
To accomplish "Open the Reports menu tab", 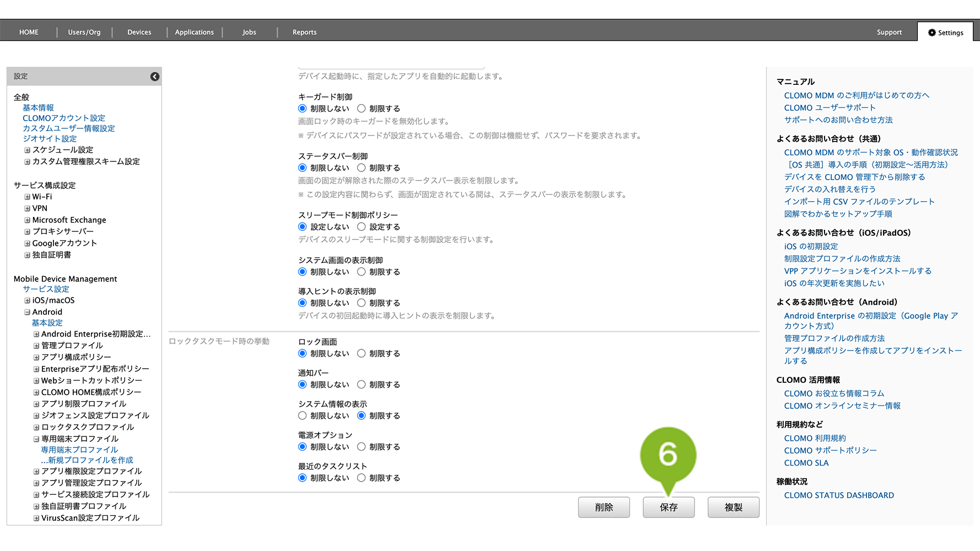I will pyautogui.click(x=304, y=33).
